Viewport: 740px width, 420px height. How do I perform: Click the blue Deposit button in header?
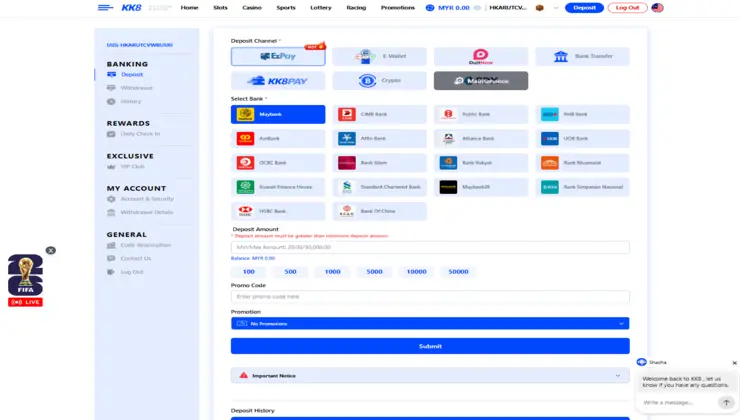point(584,8)
